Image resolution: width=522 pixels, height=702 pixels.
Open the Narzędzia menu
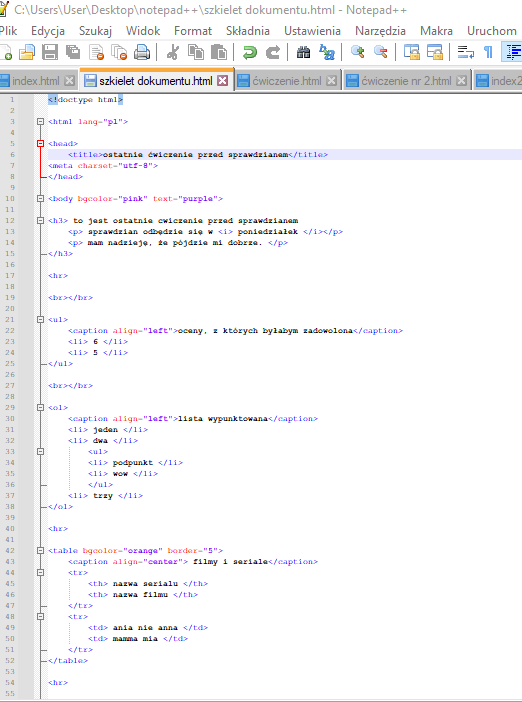click(381, 31)
